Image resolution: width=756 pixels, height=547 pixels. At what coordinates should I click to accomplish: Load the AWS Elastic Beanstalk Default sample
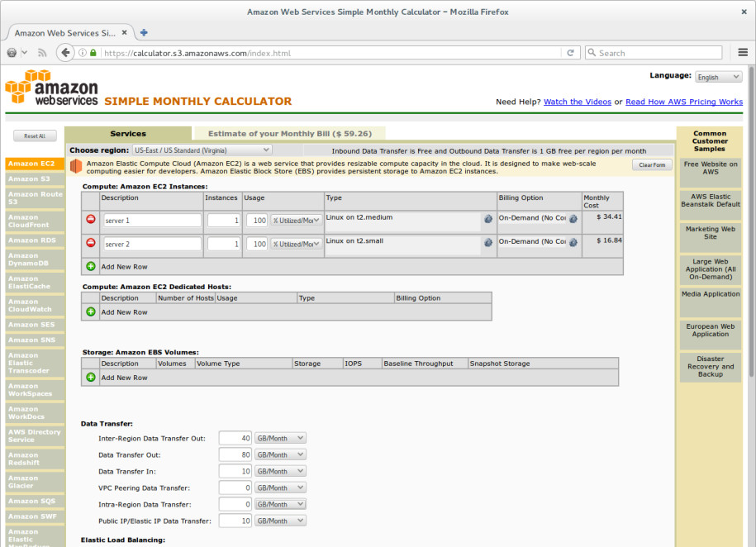point(711,205)
